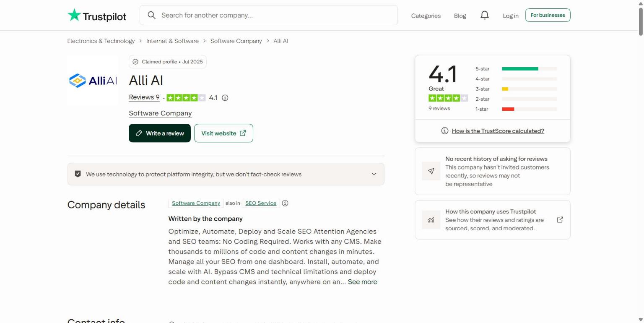Click the star rating under Great
Screen dimensions: 644x323
click(x=448, y=98)
